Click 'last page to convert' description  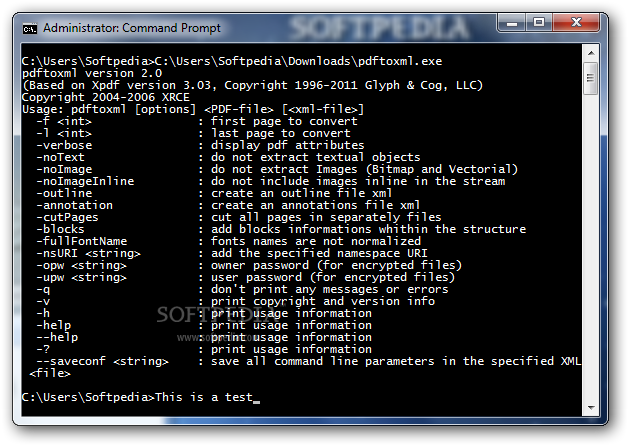coord(281,133)
